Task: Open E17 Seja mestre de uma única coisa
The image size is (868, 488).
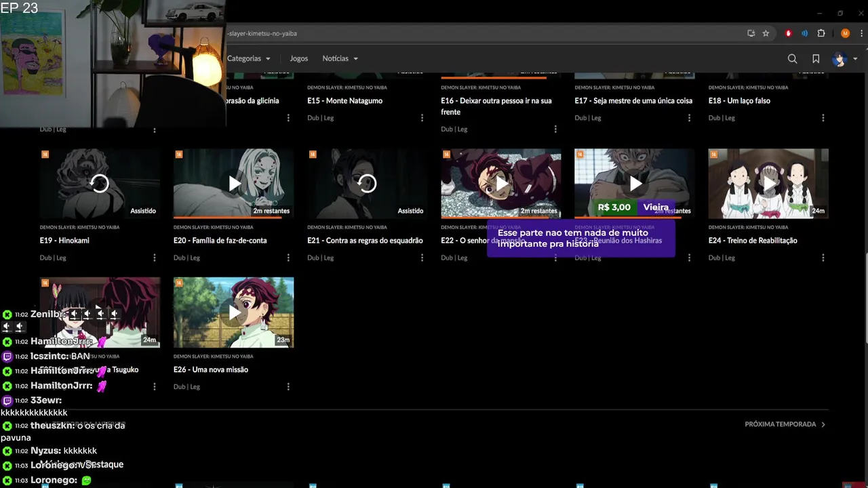Action: coord(633,101)
